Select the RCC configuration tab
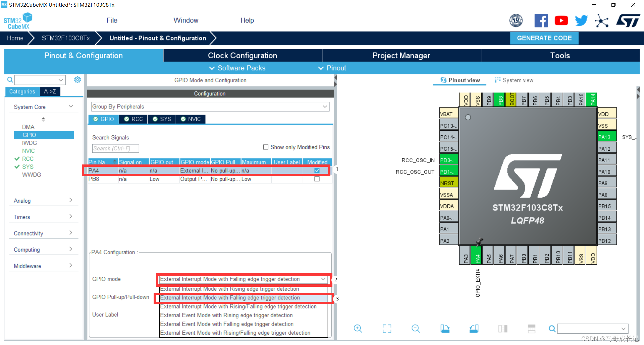 [133, 119]
